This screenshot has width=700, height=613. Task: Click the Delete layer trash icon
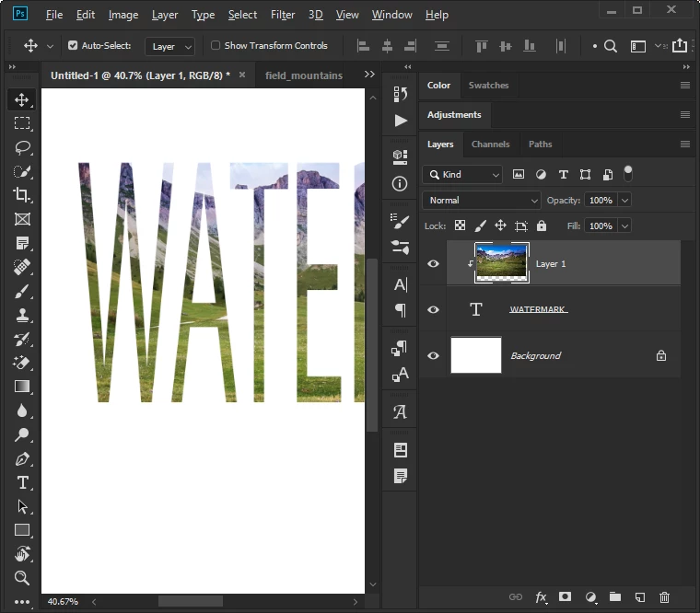[x=664, y=597]
